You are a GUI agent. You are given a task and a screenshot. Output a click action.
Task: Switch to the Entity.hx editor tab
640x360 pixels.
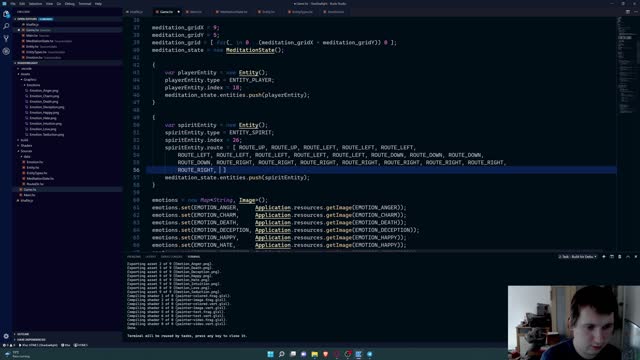point(268,12)
